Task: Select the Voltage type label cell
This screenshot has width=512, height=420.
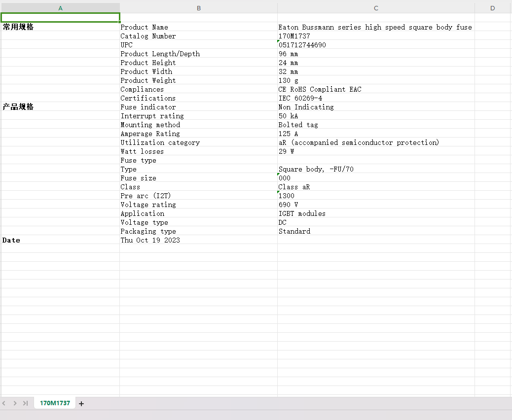Action: tap(198, 222)
